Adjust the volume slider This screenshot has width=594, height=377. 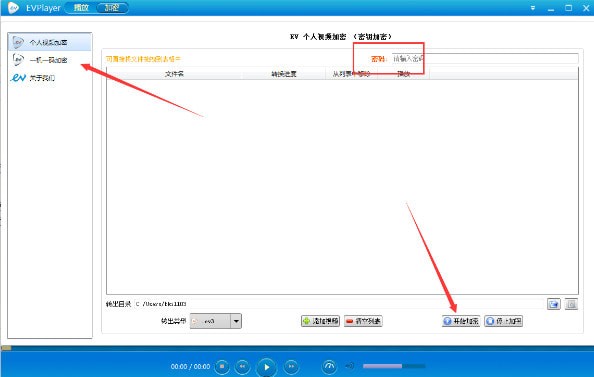click(394, 366)
